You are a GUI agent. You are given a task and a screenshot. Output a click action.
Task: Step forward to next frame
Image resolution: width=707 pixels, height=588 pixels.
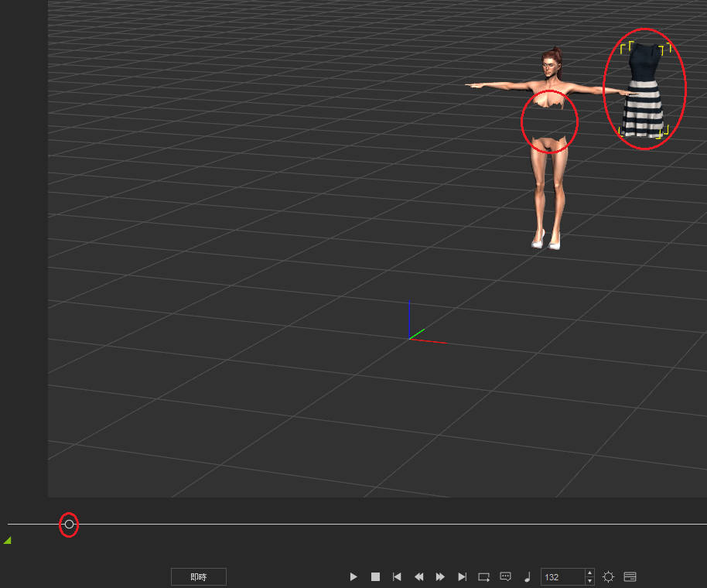pos(440,576)
